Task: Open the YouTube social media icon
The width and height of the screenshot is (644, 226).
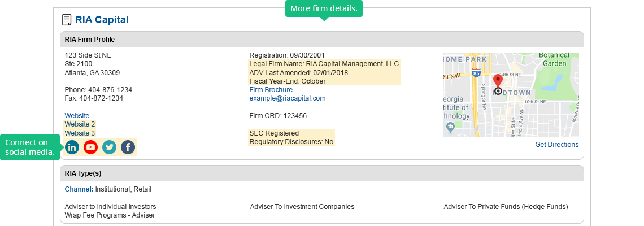Action: coord(90,147)
